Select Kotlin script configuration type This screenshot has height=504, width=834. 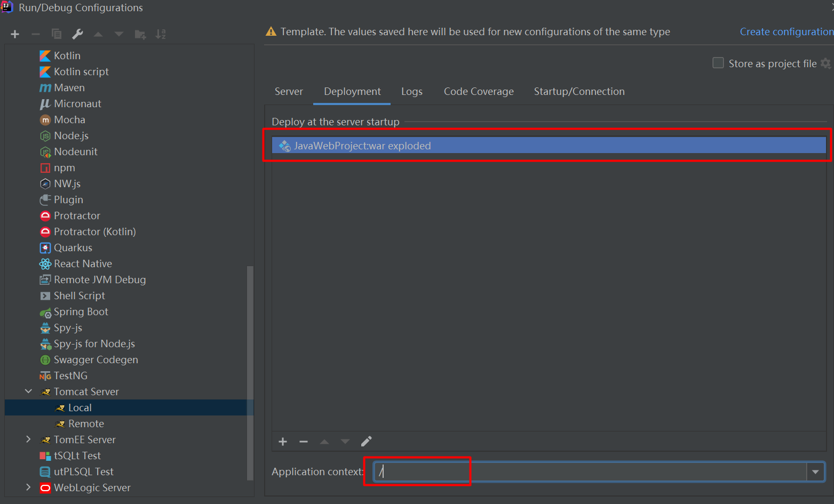click(x=81, y=71)
